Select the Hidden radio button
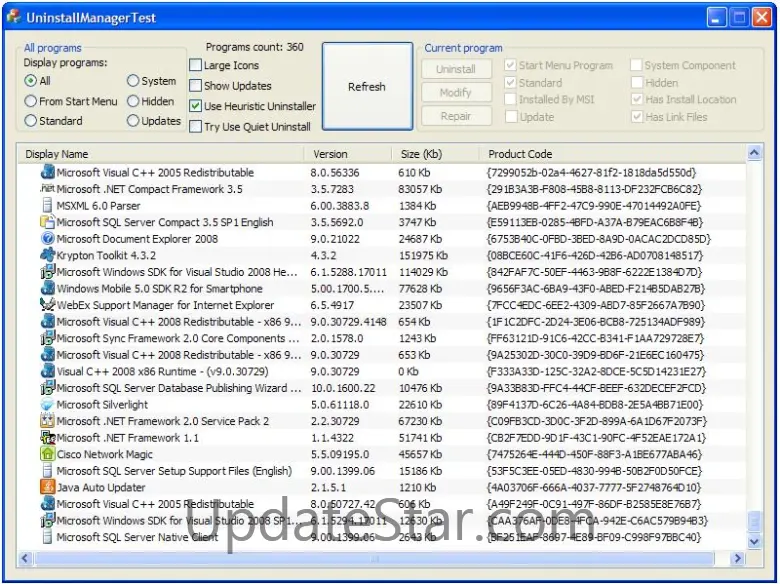Screen dimensions: 780x584 click(x=133, y=101)
